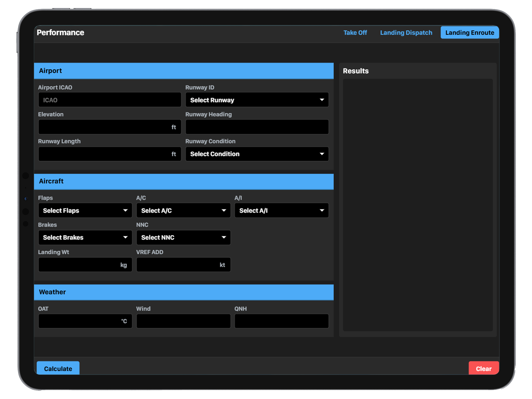The image size is (532, 399).
Task: Open the Select NNC dropdown
Action: (x=183, y=237)
